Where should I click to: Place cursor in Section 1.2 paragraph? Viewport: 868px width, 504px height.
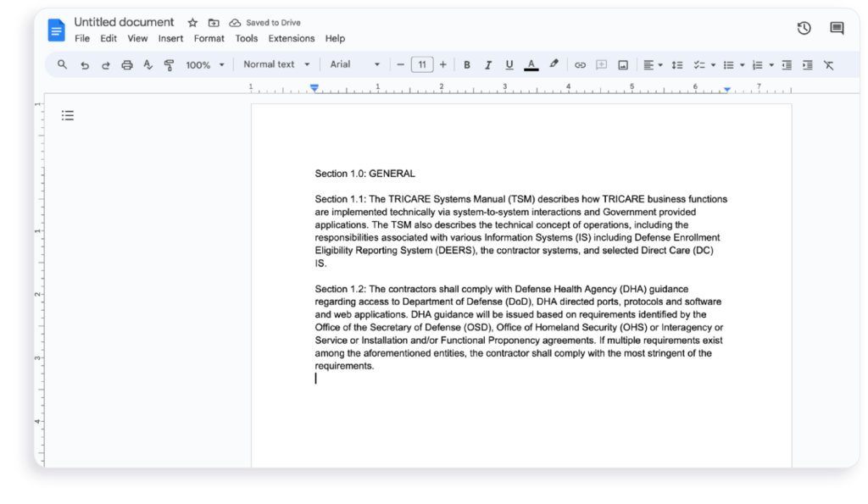click(x=520, y=328)
